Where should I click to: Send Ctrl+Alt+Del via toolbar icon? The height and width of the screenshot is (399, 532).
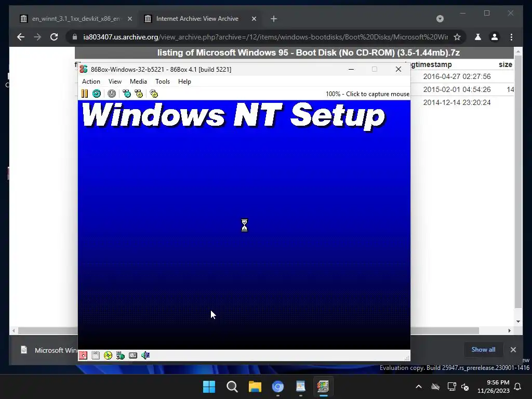[127, 94]
